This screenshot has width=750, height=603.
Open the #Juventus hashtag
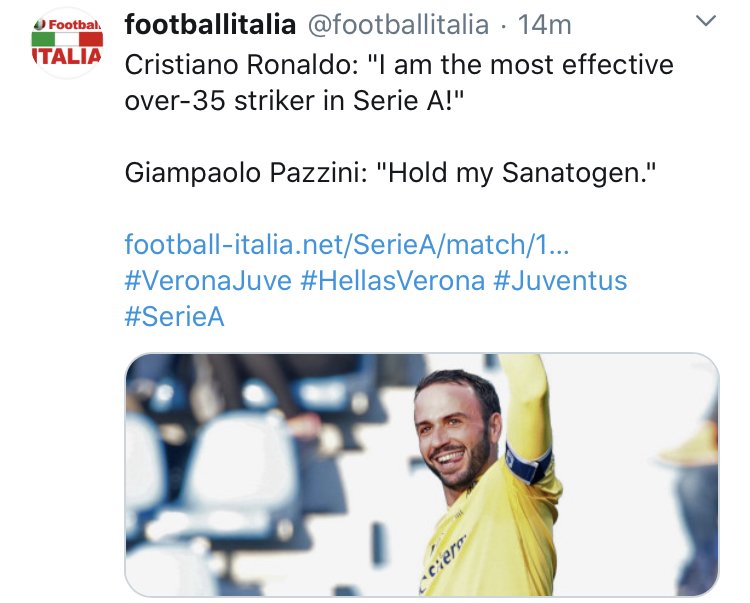coord(560,280)
